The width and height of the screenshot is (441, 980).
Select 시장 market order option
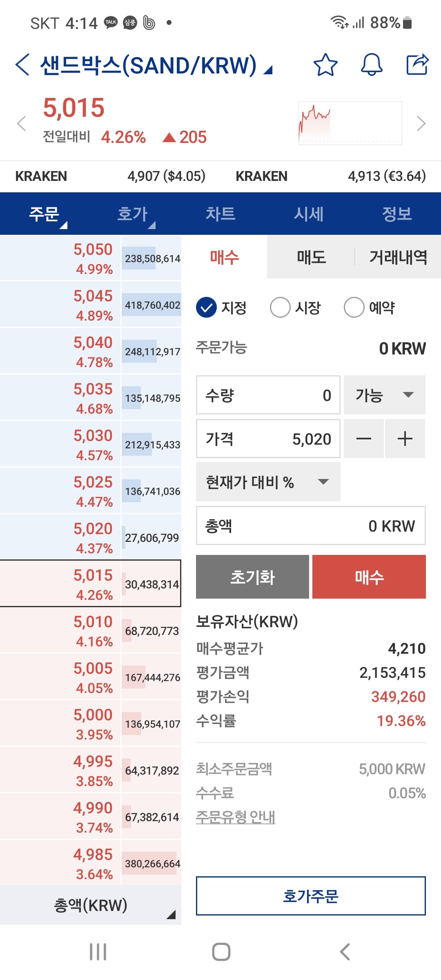[295, 307]
